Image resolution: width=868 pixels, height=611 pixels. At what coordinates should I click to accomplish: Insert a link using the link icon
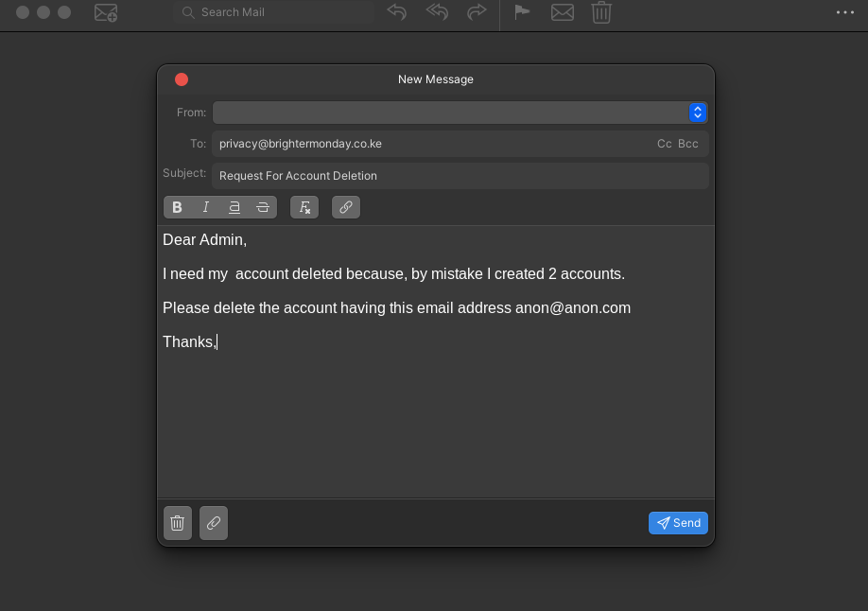(x=346, y=207)
